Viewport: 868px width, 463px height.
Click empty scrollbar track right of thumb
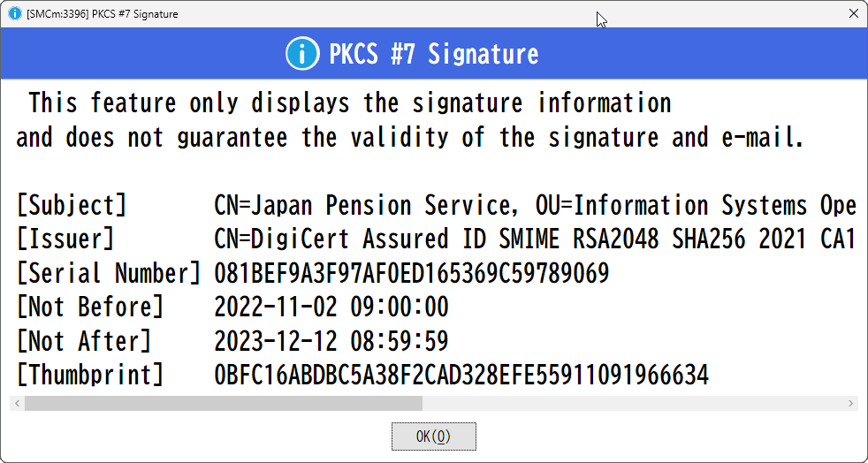[x=633, y=403]
